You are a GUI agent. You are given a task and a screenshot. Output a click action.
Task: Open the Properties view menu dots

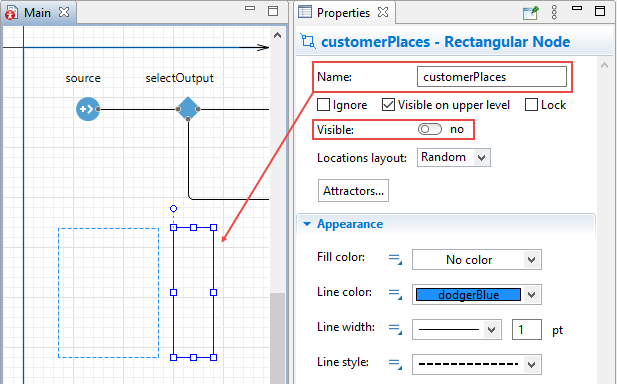click(554, 13)
